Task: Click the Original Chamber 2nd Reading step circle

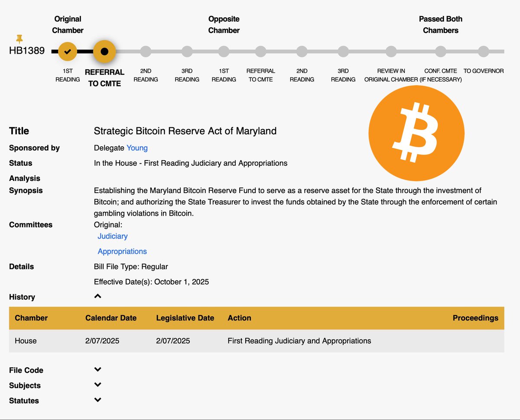Action: 146,52
